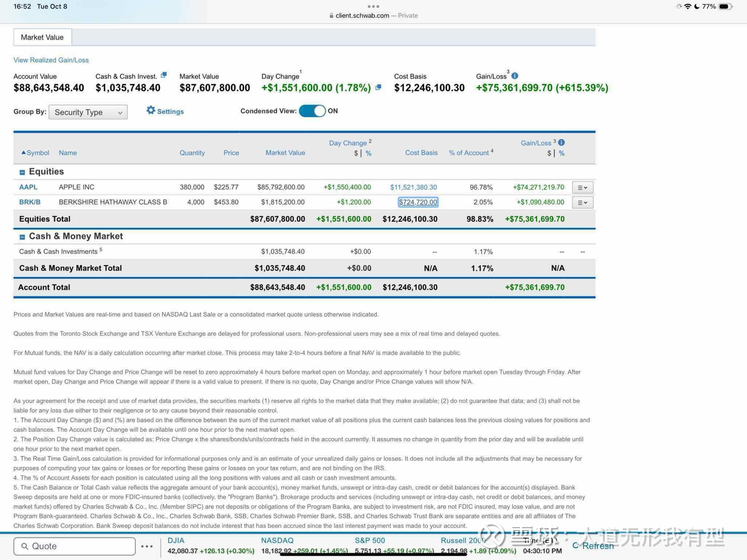The height and width of the screenshot is (560, 747).
Task: Toggle Condensed View switch off
Action: pos(312,111)
